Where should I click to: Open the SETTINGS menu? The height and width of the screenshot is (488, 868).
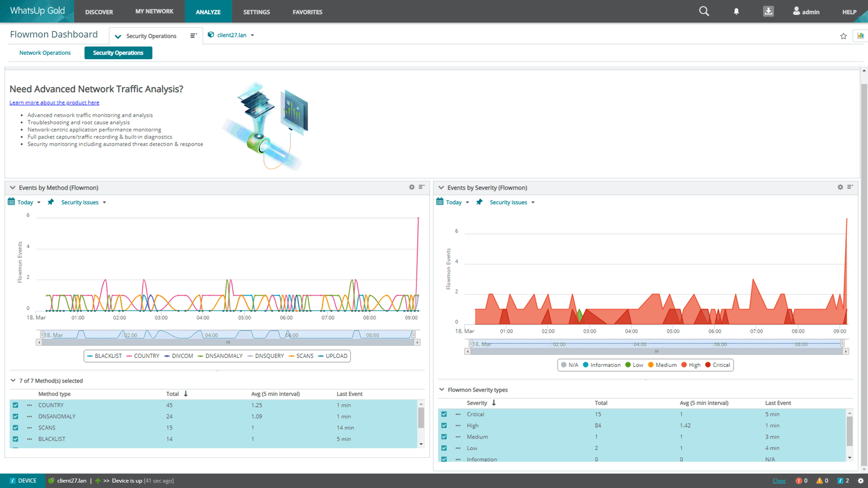256,12
